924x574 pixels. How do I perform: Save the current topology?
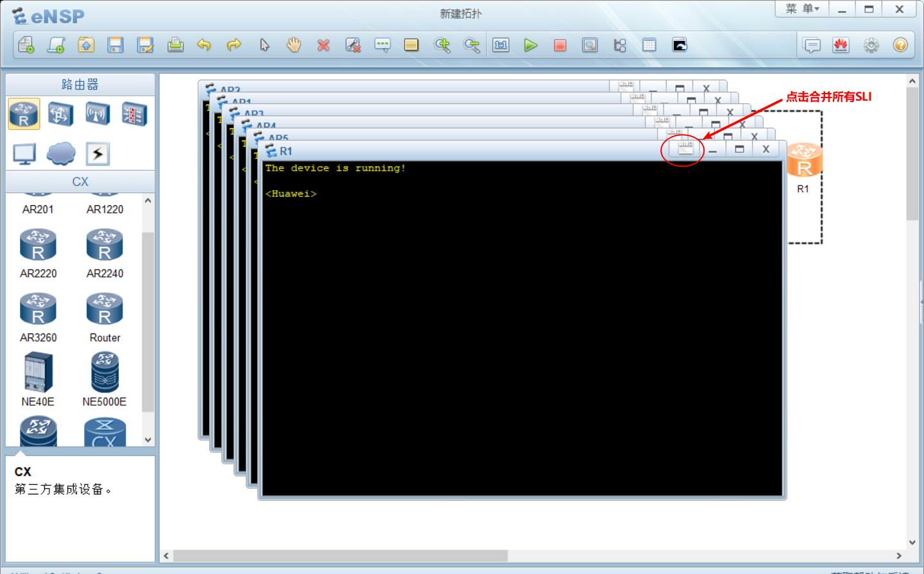click(x=116, y=45)
